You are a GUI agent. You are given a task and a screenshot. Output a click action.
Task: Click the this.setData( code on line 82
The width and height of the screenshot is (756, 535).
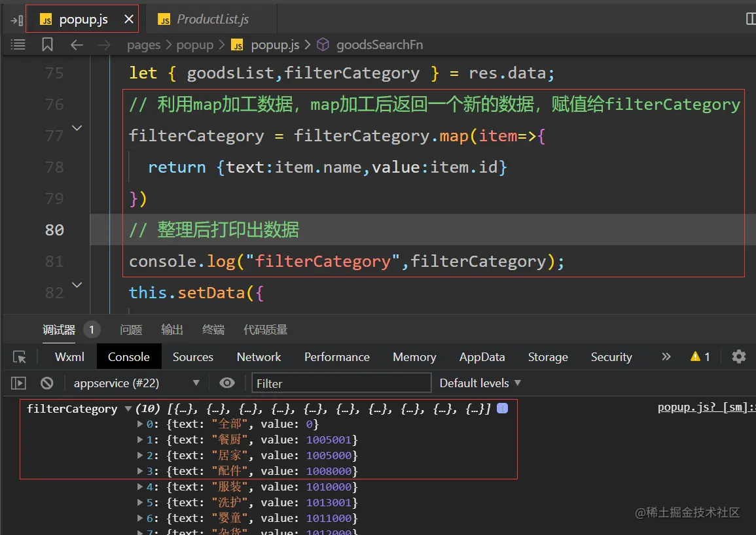tap(196, 292)
